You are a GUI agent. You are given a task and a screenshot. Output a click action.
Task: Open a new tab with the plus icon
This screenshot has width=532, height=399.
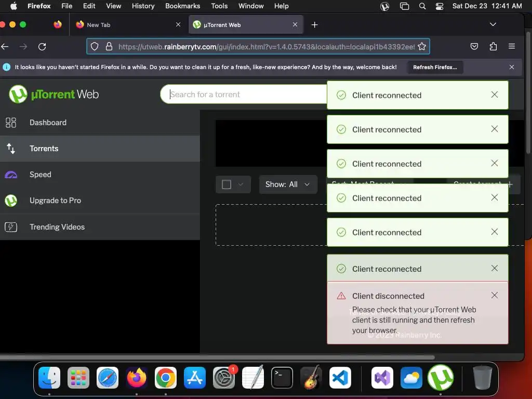tap(314, 25)
